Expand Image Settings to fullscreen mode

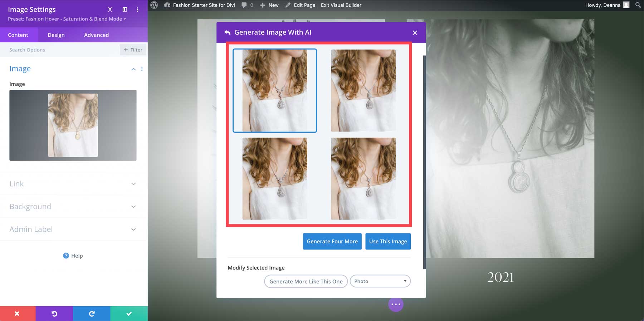[x=110, y=9]
